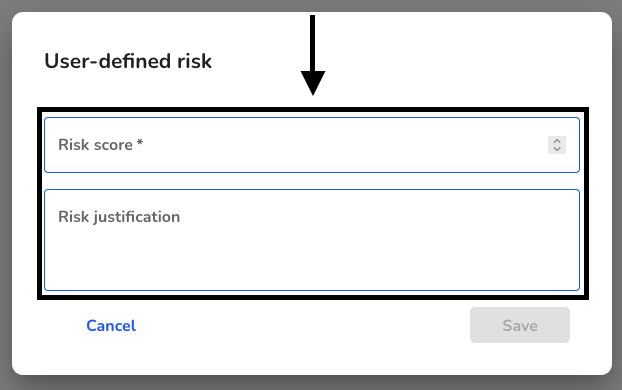
Task: Click the Risk score chevron-down icon
Action: tap(557, 149)
